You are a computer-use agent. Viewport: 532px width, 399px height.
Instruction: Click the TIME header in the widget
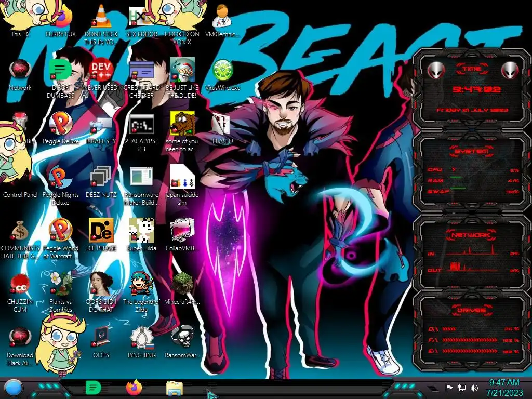click(x=472, y=69)
